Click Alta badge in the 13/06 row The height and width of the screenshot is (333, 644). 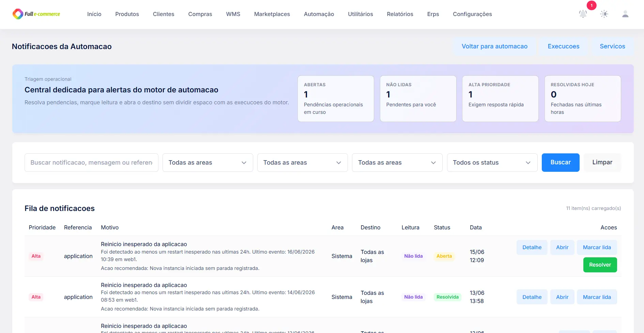36,297
